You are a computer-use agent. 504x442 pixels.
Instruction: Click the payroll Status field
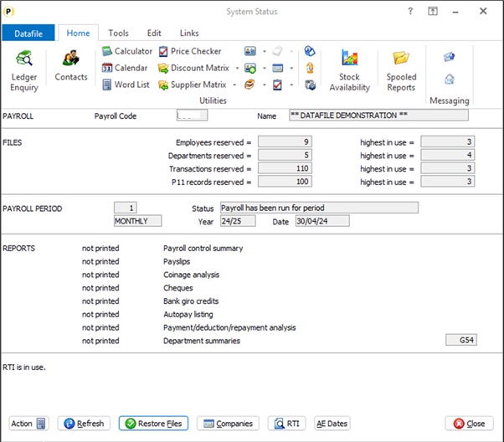319,208
